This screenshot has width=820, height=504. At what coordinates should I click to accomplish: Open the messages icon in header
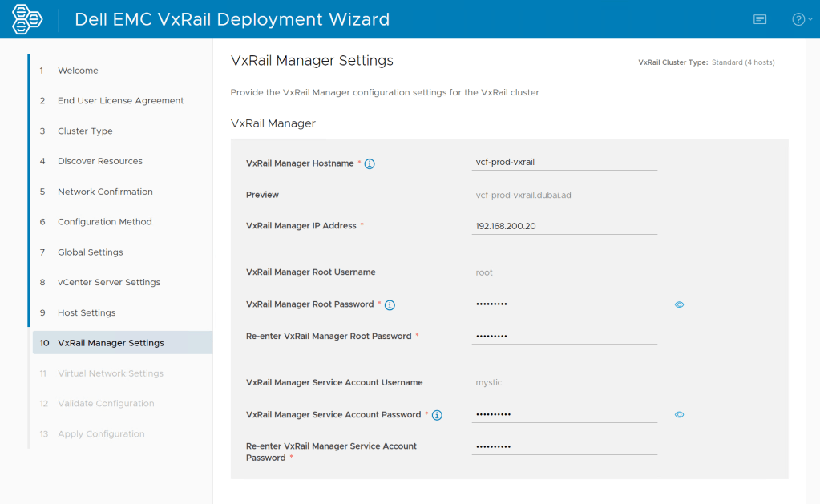coord(760,19)
